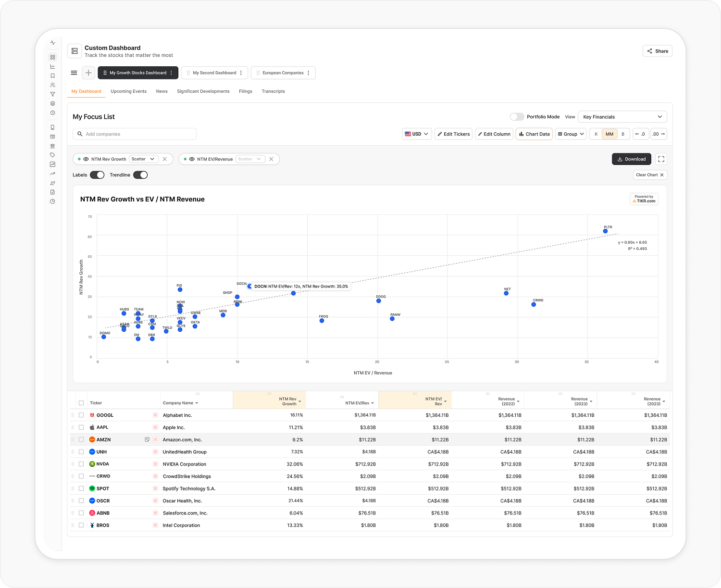721x588 pixels.
Task: Download the chart
Action: point(632,159)
